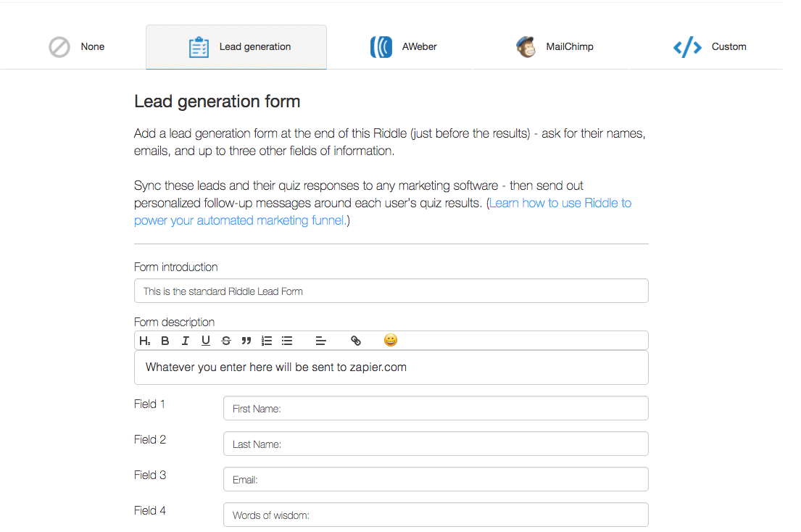Viewport: 801px width, 532px height.
Task: Focus the Field 3 Email input
Action: (x=436, y=479)
